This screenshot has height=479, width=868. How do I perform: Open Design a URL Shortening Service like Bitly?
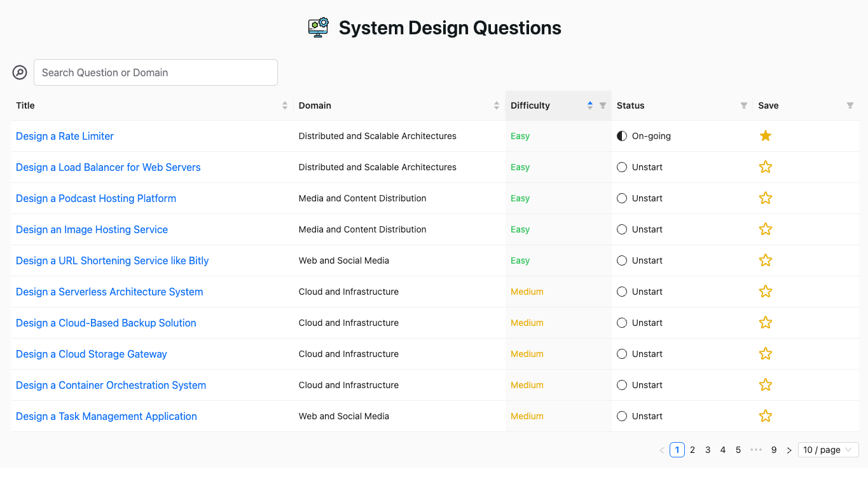tap(112, 260)
